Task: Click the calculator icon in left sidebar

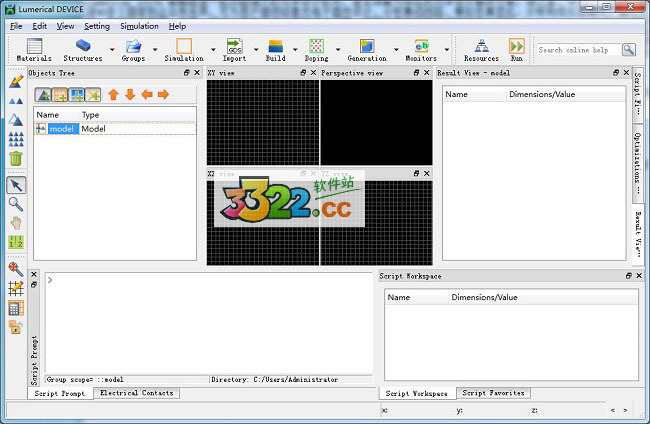Action: pos(16,308)
